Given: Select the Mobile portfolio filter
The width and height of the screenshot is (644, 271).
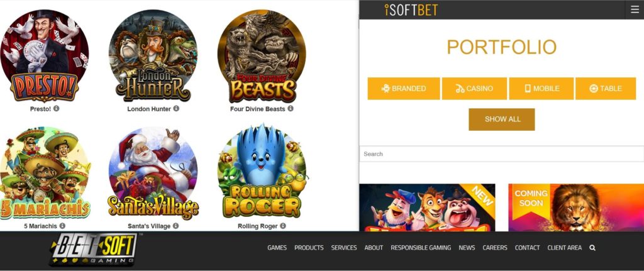Looking at the screenshot, I should click(x=541, y=88).
